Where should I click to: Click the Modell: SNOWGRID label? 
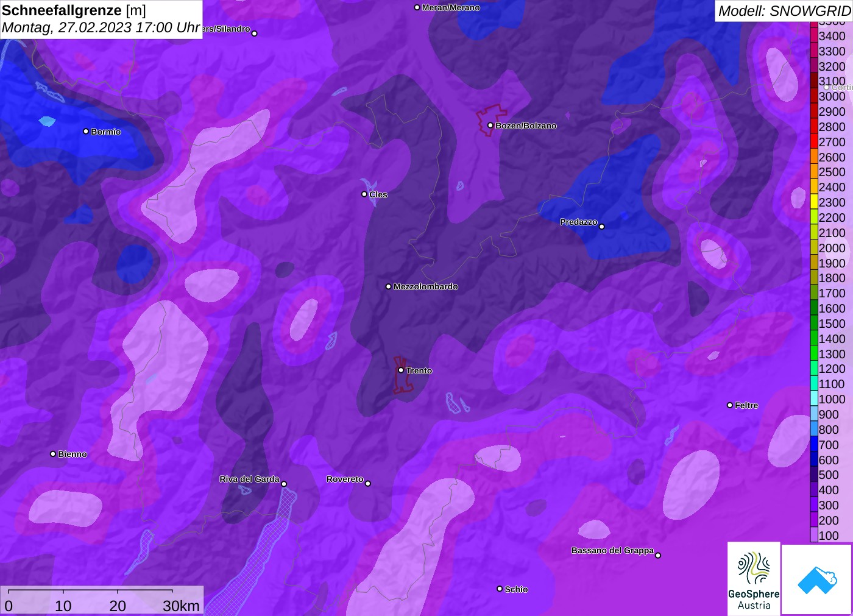(x=784, y=11)
